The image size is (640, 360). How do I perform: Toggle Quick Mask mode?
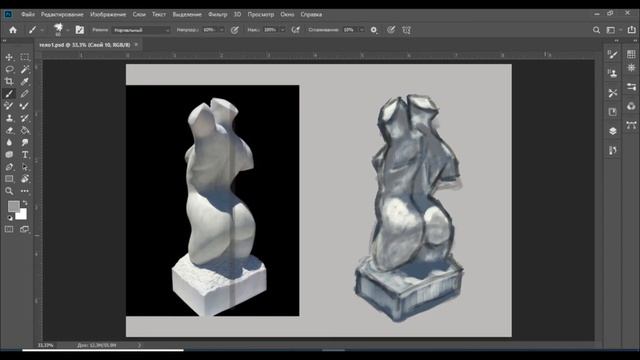pyautogui.click(x=9, y=229)
